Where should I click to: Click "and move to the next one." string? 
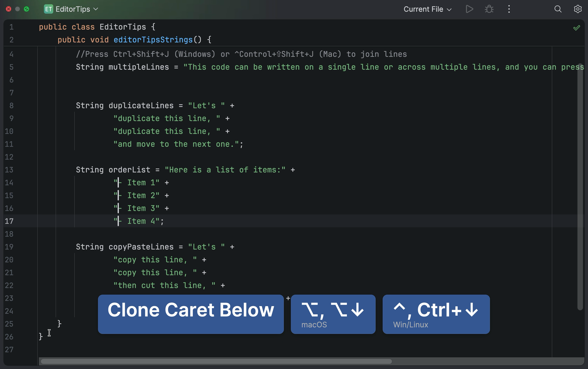[x=176, y=144]
